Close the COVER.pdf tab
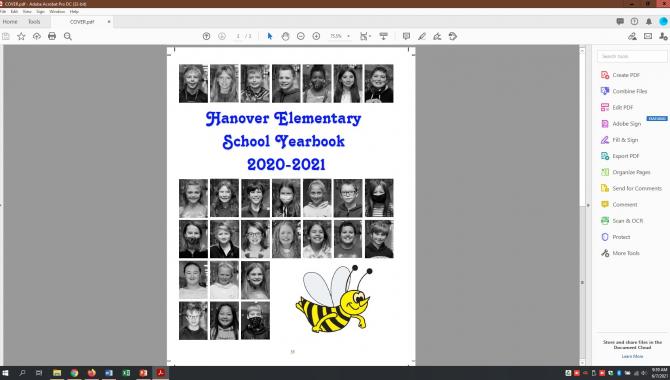This screenshot has width=670, height=380. [x=109, y=21]
